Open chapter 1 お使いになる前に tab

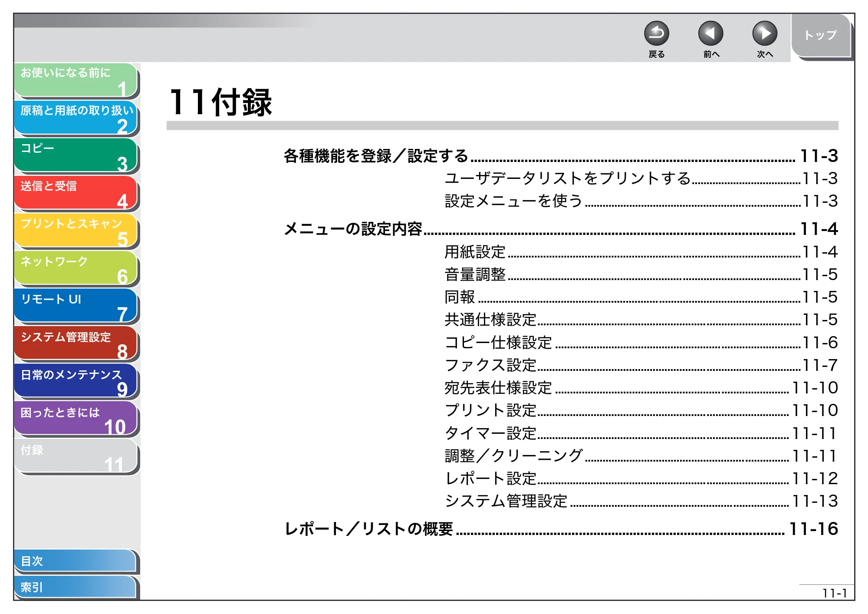tap(76, 80)
